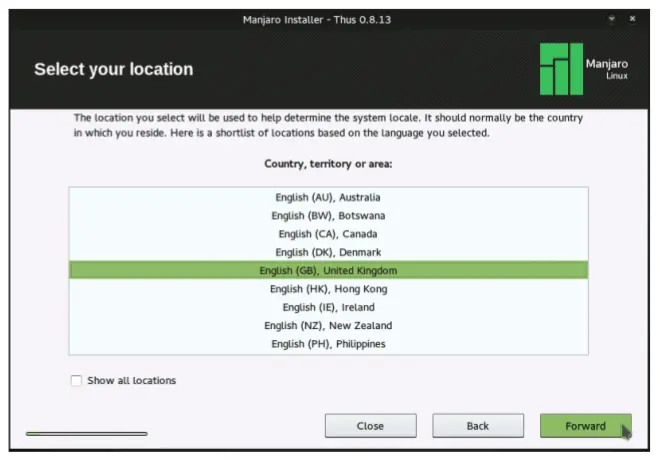
Task: Close installer window with title bar X
Action: (x=632, y=19)
